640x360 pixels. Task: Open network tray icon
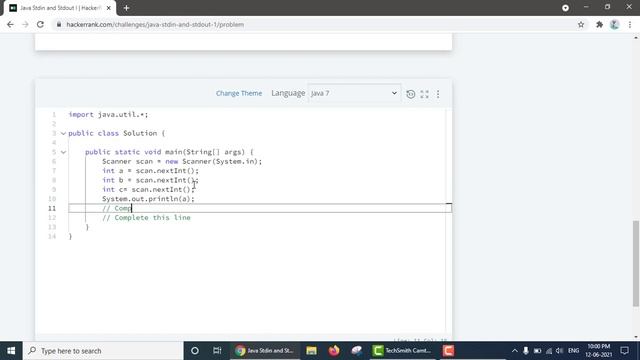point(549,351)
